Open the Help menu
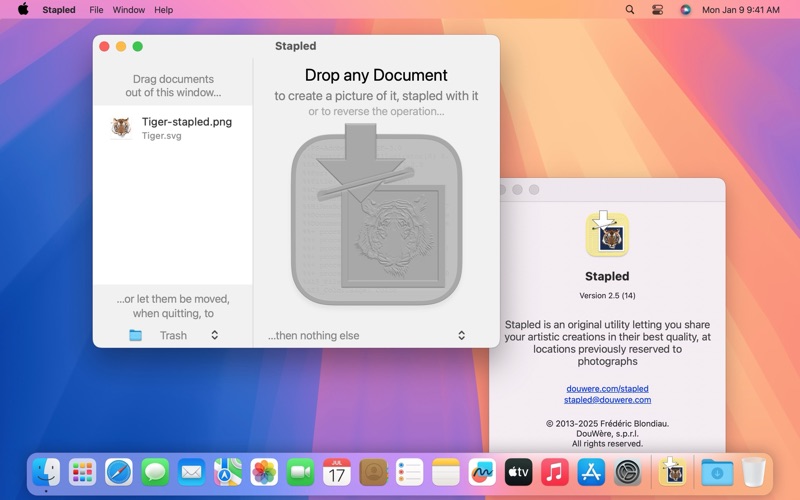This screenshot has height=500, width=800. [x=163, y=10]
